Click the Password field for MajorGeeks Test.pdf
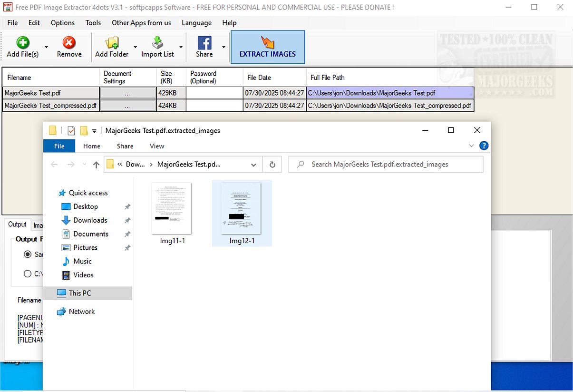This screenshot has width=573, height=392. [x=214, y=93]
